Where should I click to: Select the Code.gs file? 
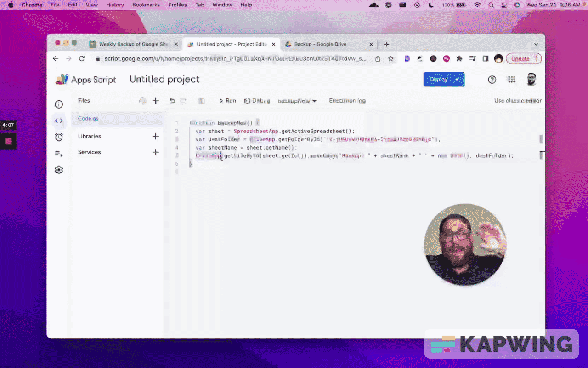click(x=117, y=118)
